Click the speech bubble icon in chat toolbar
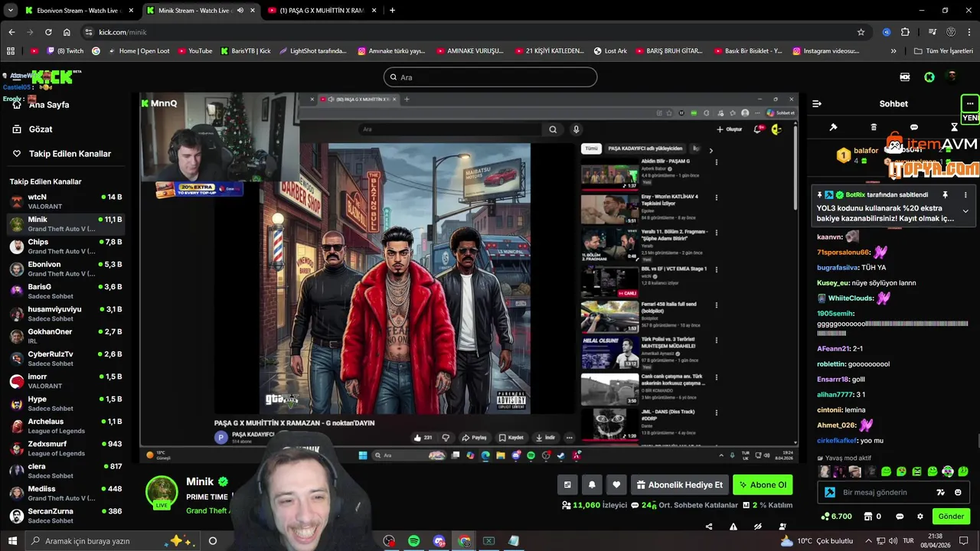Image resolution: width=980 pixels, height=551 pixels. pyautogui.click(x=913, y=127)
